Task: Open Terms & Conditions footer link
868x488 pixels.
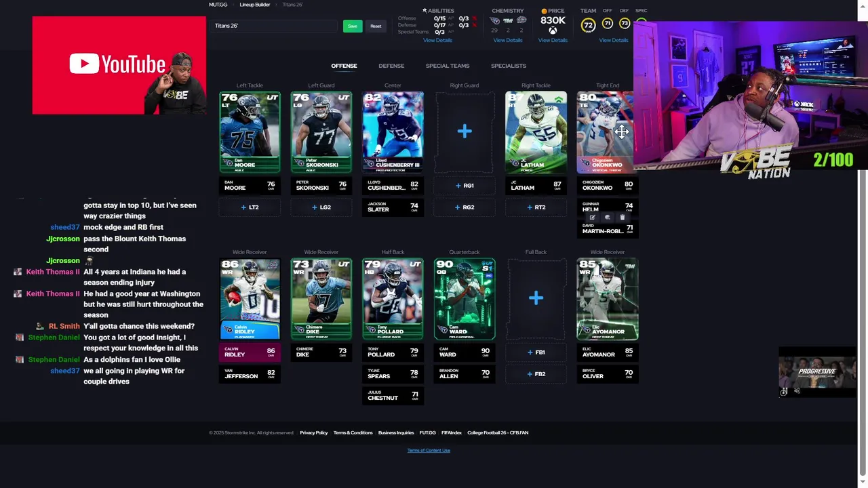Action: click(353, 432)
